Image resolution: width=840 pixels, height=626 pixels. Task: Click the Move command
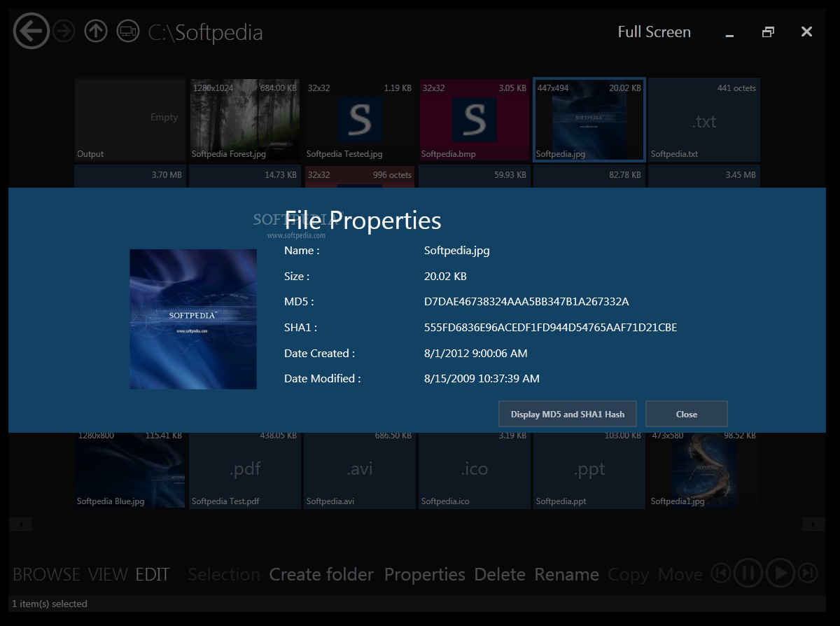680,575
